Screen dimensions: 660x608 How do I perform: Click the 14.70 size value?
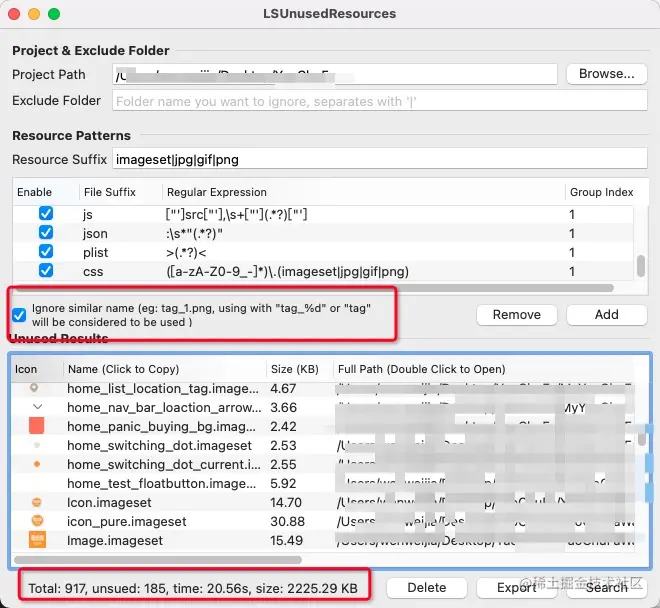click(x=286, y=502)
